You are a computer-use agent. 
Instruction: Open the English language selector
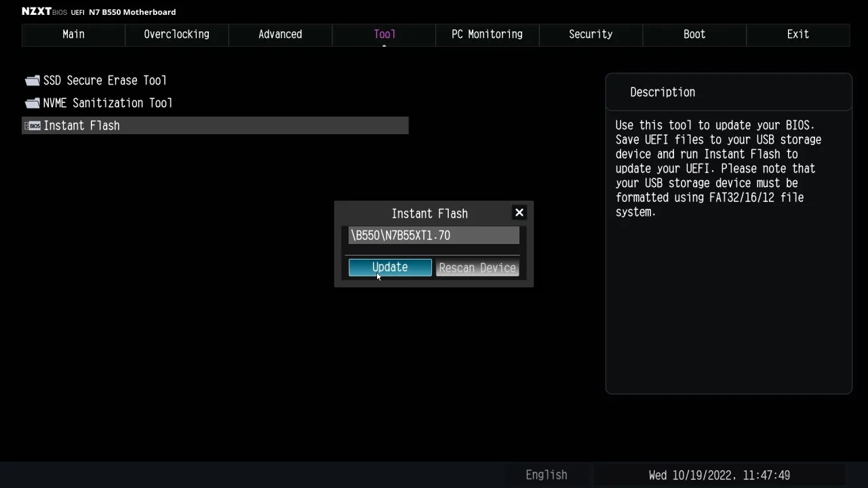coord(546,475)
